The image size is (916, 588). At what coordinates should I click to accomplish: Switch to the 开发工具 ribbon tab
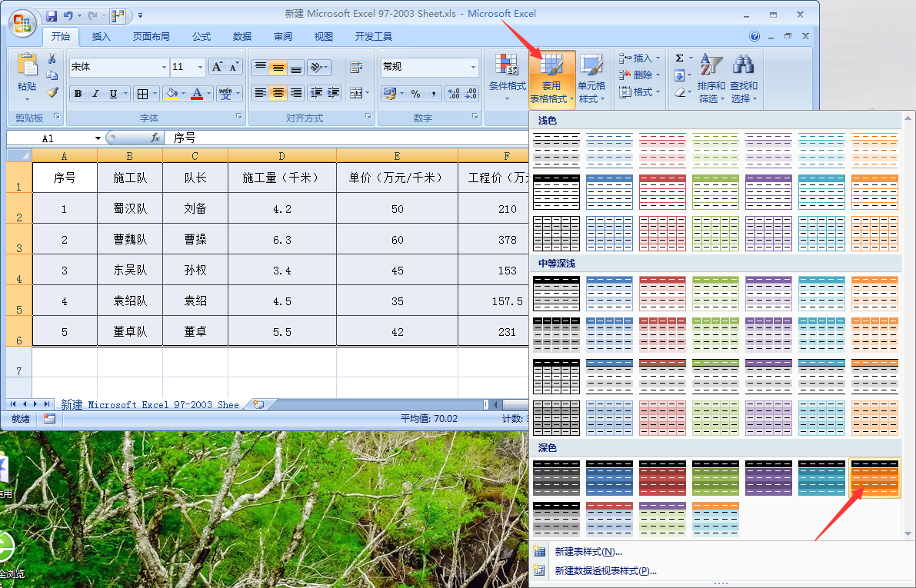(x=373, y=36)
